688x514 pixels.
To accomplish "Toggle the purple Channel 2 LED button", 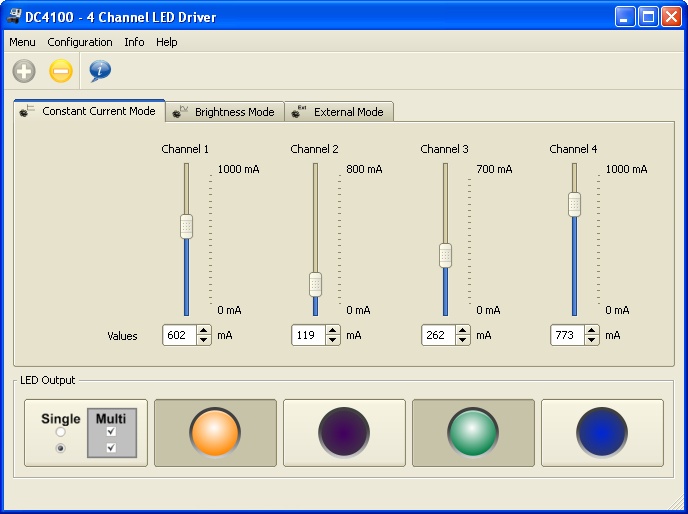I will click(344, 433).
